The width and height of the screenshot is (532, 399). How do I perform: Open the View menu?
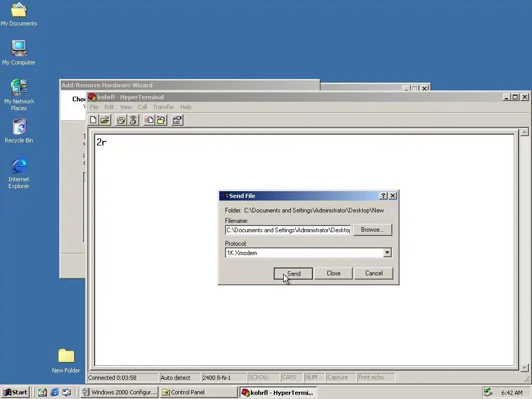[x=126, y=107]
